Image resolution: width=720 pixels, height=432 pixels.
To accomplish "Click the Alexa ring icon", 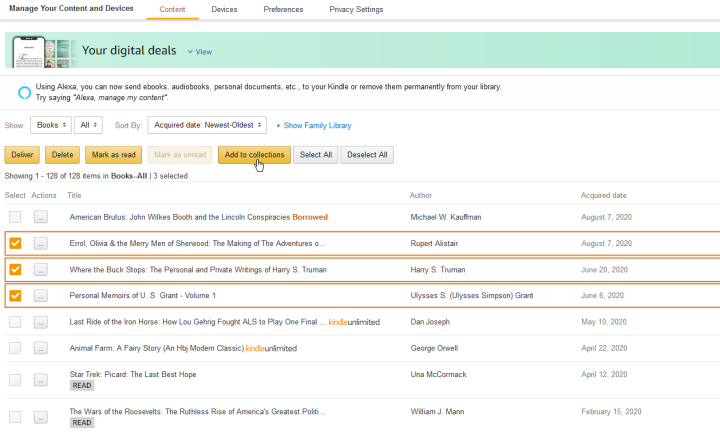I will (24, 92).
